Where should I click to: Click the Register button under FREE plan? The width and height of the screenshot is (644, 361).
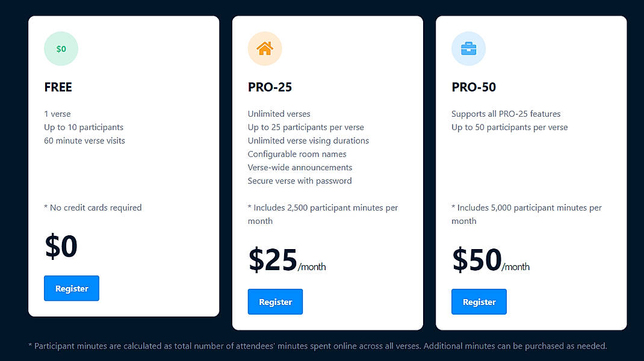pos(71,288)
